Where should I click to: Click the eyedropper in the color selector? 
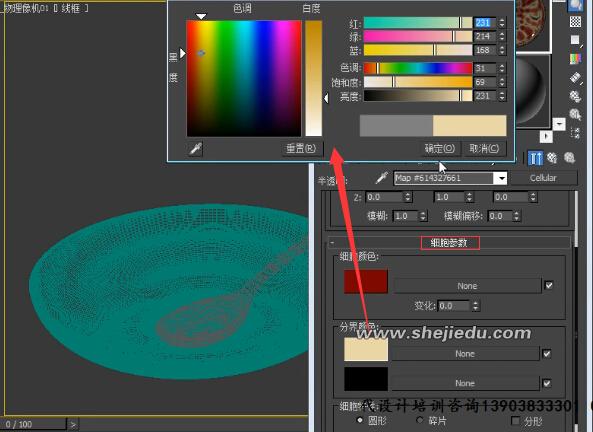pos(196,148)
